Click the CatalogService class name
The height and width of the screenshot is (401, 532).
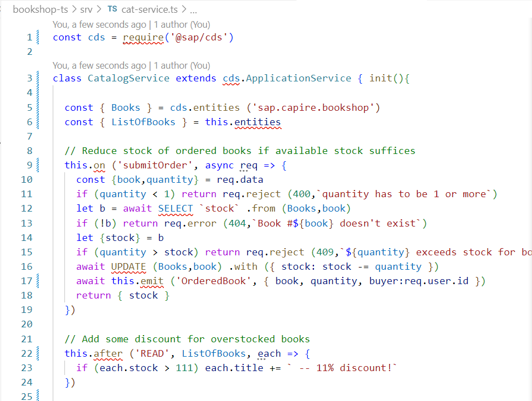128,78
